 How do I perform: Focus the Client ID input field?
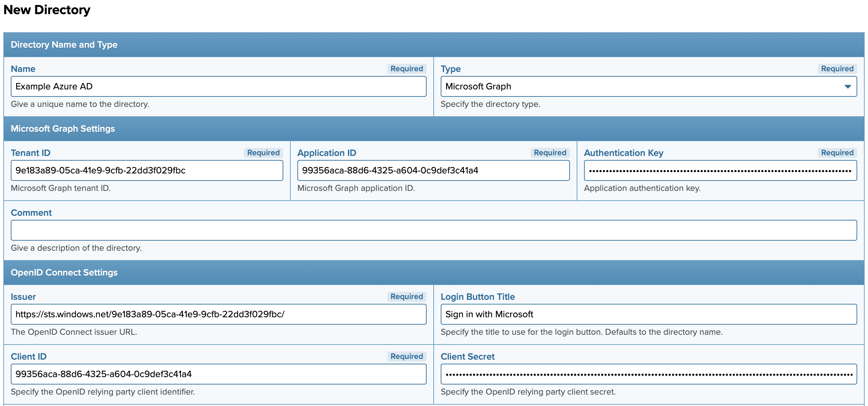pyautogui.click(x=218, y=374)
